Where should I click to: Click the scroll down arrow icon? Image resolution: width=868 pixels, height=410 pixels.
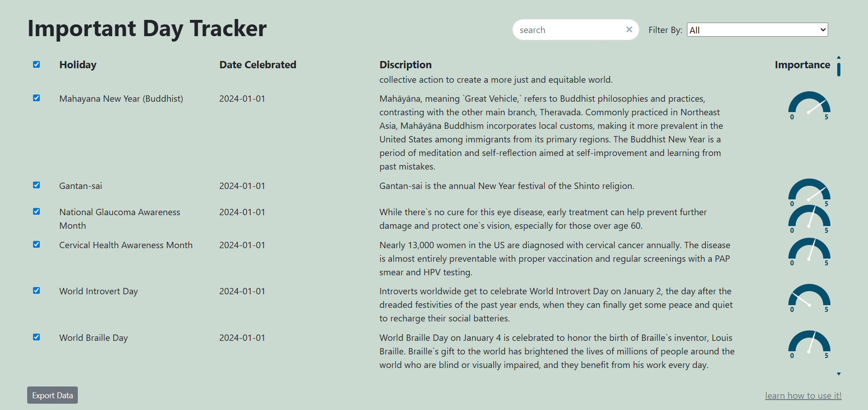pyautogui.click(x=839, y=374)
